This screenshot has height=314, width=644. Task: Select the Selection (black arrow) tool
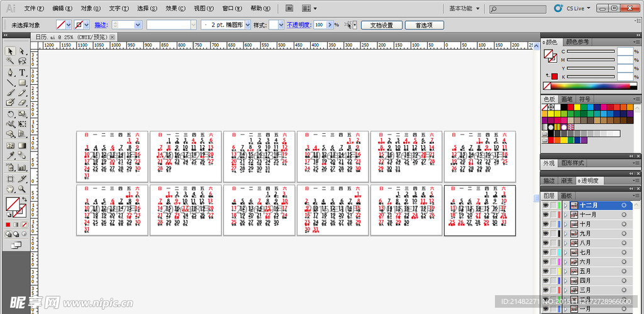pos(10,51)
